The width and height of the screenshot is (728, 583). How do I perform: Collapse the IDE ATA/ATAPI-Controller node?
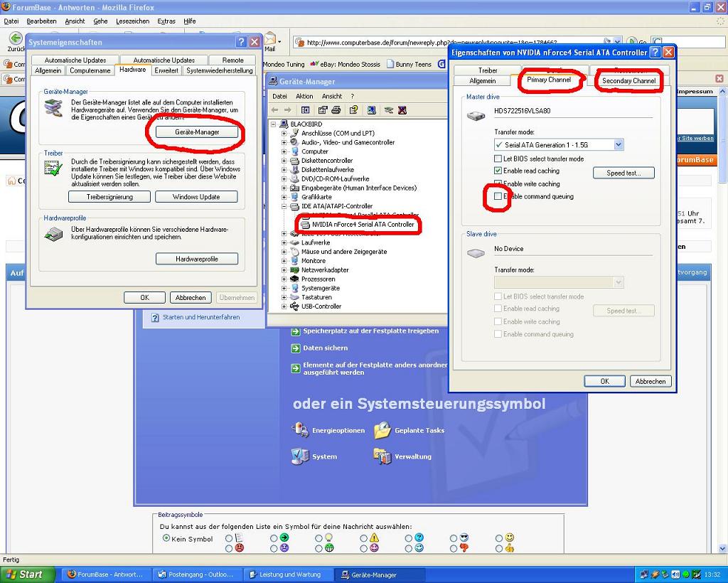(284, 206)
